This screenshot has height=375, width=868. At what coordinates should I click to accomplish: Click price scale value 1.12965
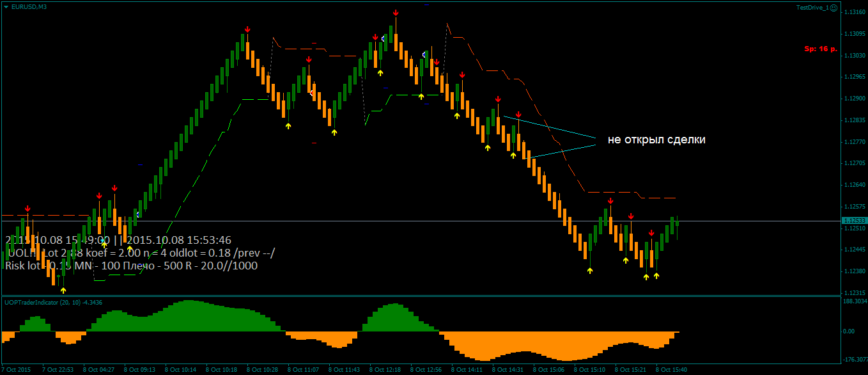[855, 77]
